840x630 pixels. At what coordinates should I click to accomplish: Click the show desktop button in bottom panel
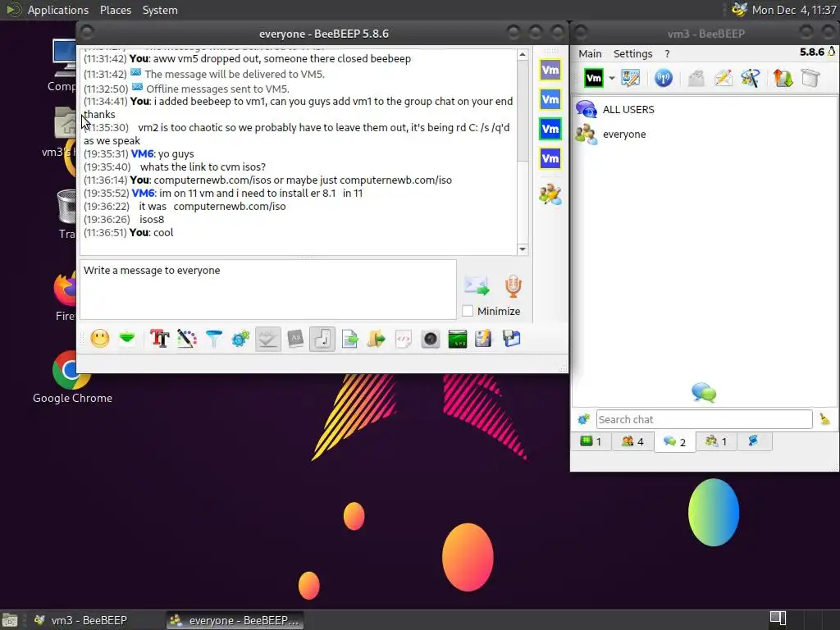point(9,620)
